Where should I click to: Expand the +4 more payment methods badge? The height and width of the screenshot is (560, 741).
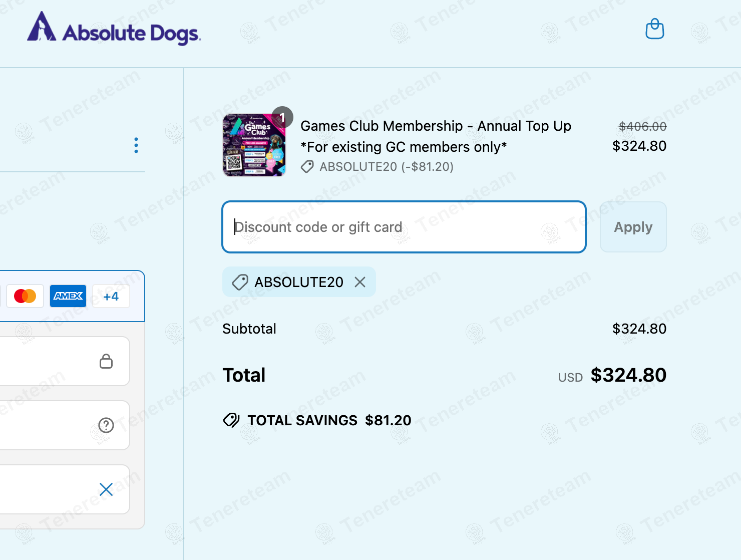111,297
